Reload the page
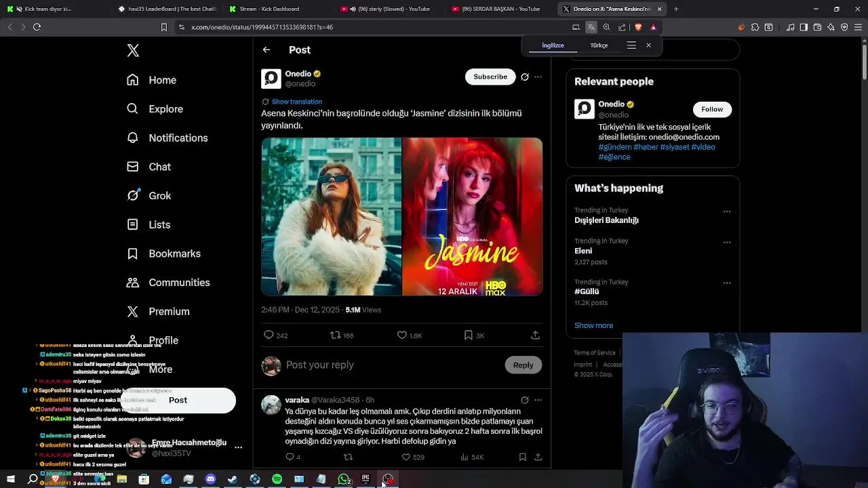 37,27
